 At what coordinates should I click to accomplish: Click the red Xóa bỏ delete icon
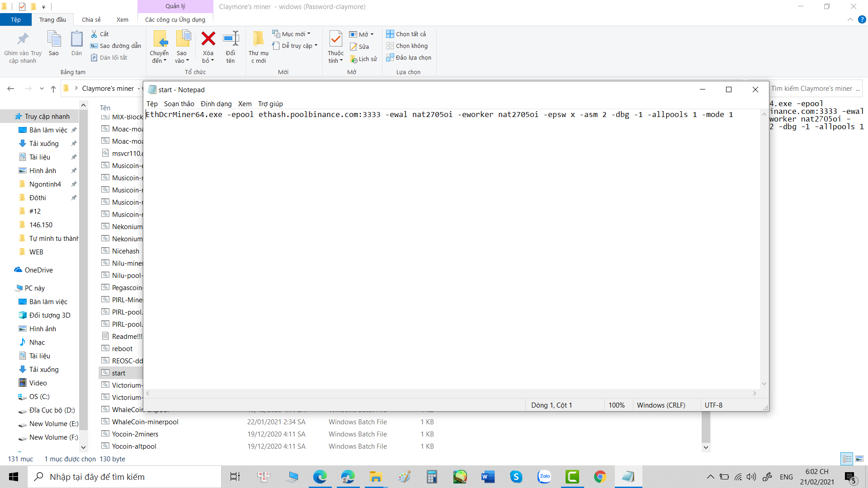[x=208, y=39]
